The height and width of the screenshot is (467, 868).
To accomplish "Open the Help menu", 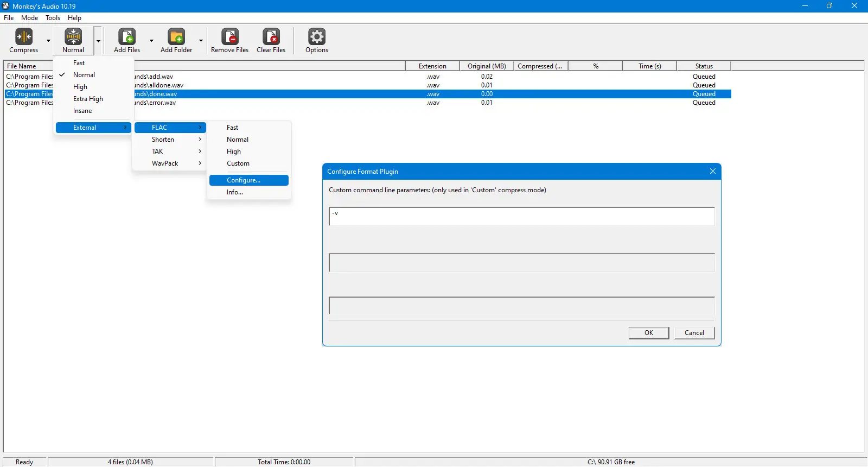I will pyautogui.click(x=74, y=18).
